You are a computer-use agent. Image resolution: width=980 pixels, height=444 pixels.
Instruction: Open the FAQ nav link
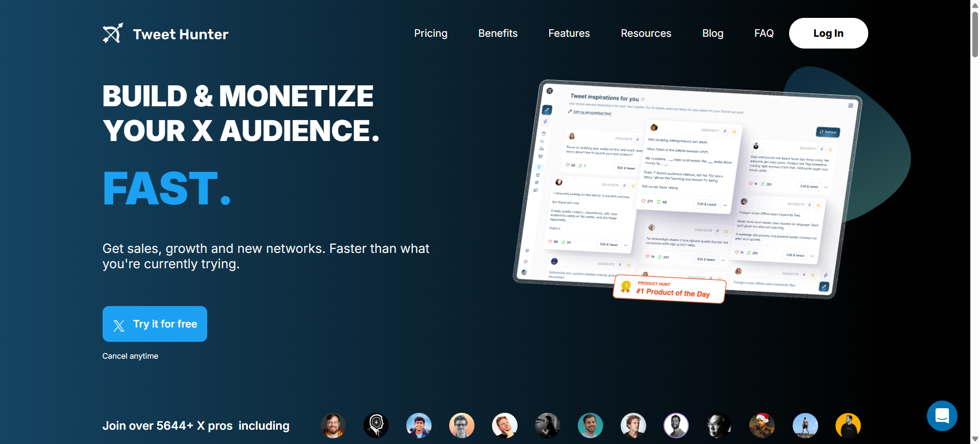pos(764,33)
